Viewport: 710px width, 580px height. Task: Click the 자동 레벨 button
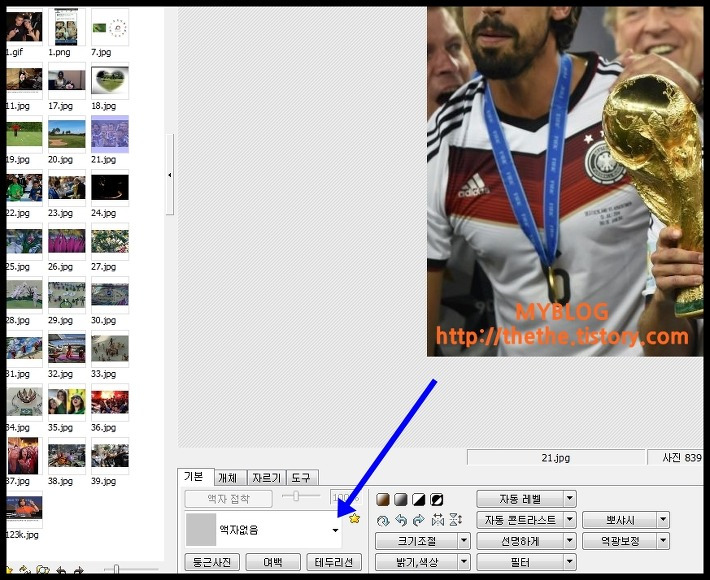(520, 499)
